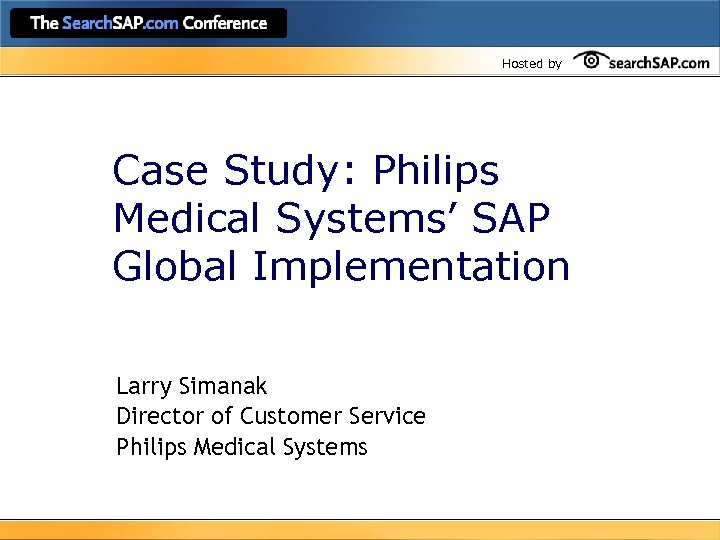Click the SearchSAP.com Conference banner logo
This screenshot has width=720, height=540.
148,23
